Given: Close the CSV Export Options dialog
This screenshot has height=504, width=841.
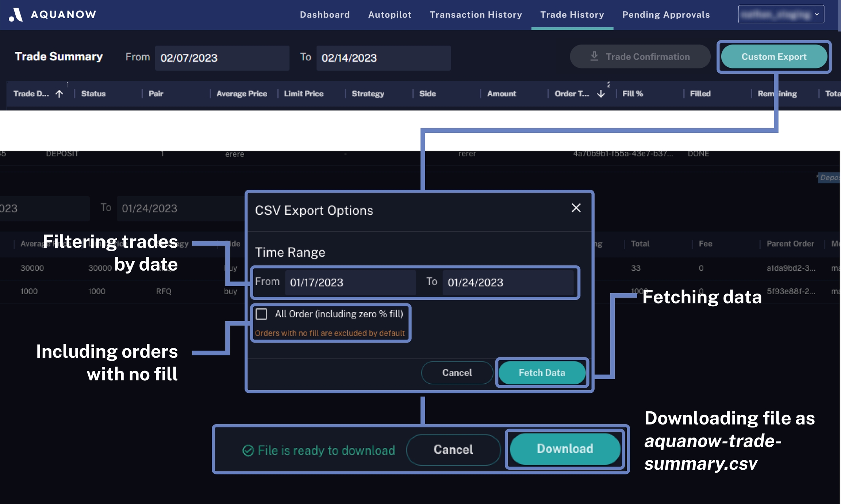Looking at the screenshot, I should click(x=576, y=208).
